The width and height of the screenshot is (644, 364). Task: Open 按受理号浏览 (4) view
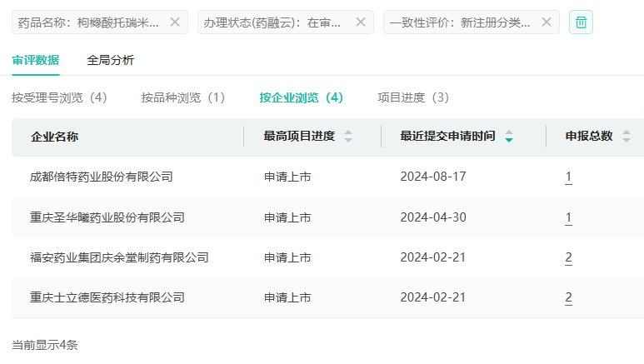(x=59, y=97)
